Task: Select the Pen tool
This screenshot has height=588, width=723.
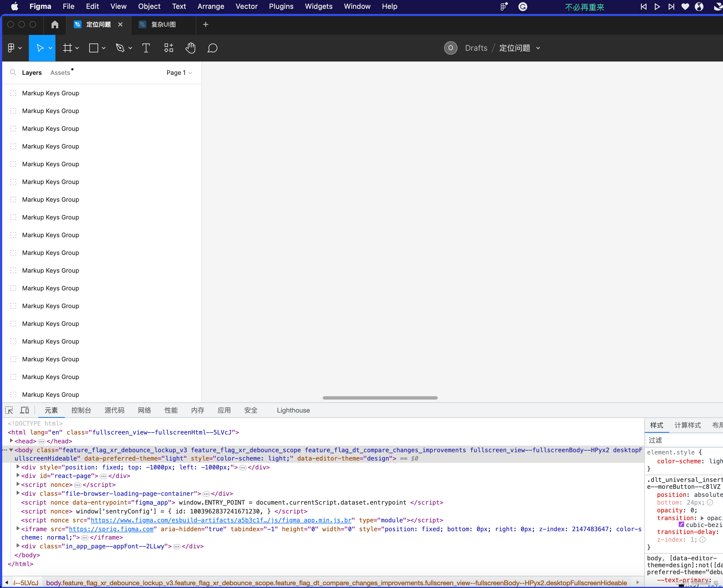Action: pyautogui.click(x=120, y=48)
